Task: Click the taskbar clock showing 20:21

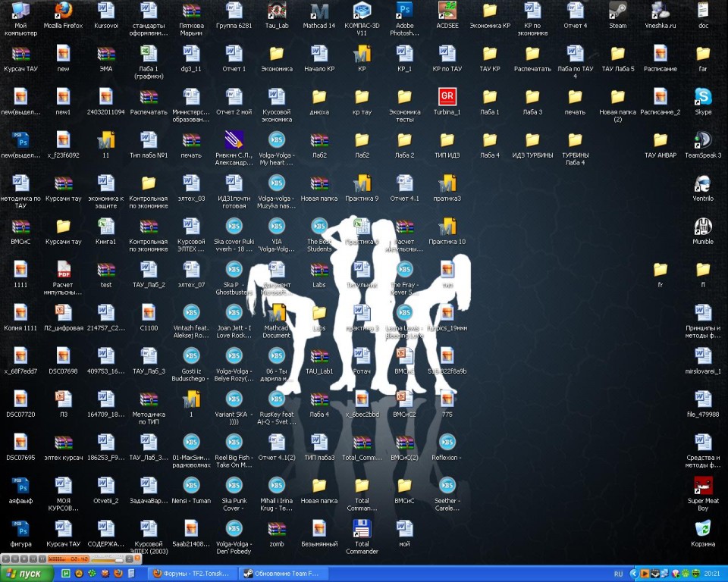Action: [x=712, y=574]
